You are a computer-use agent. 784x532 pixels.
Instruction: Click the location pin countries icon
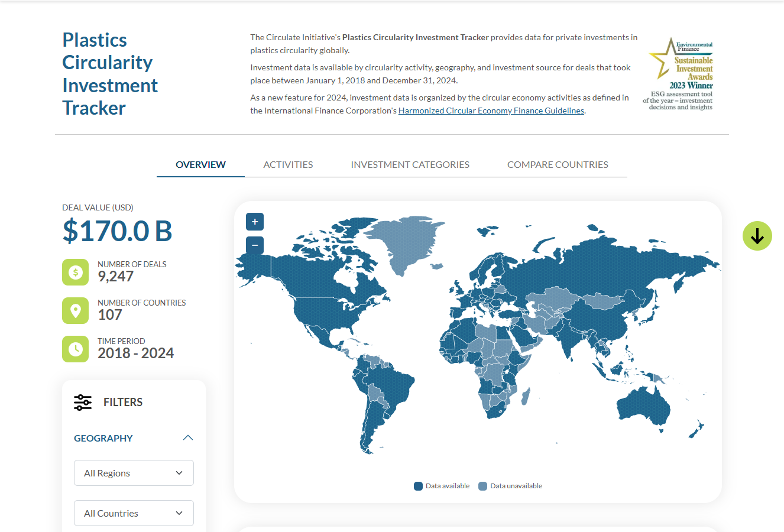click(76, 310)
